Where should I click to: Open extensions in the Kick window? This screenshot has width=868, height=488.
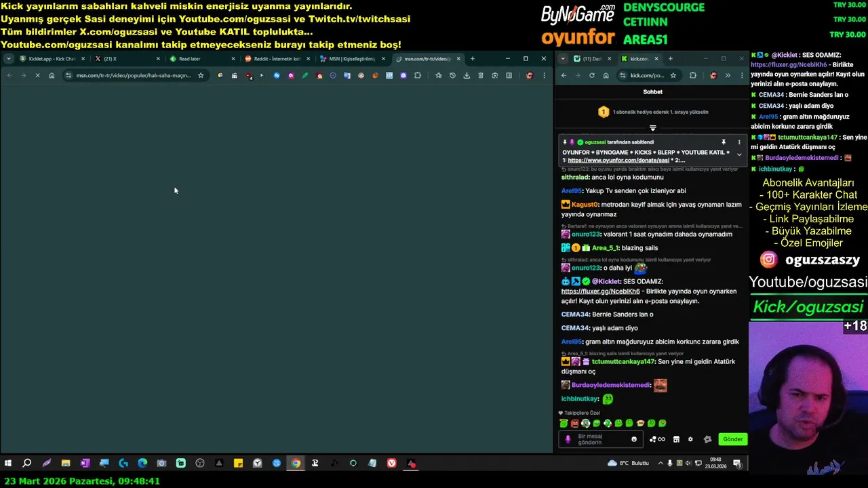(692, 75)
